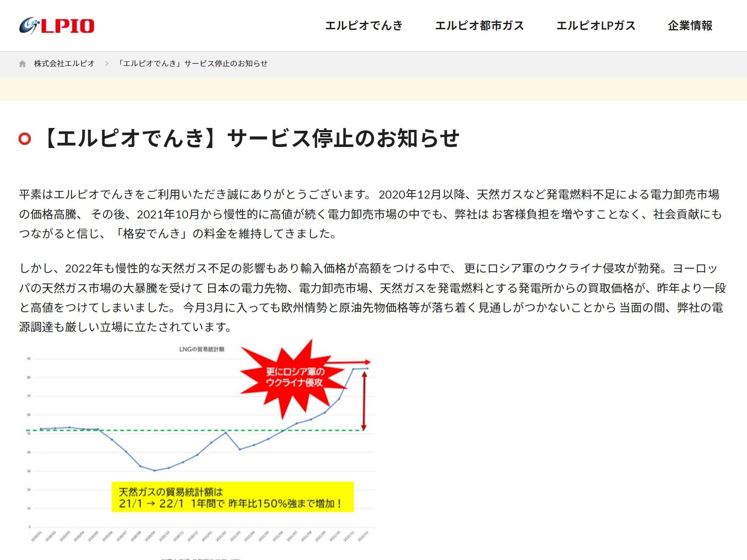Click the second paragraph starting with しかし

(372, 298)
